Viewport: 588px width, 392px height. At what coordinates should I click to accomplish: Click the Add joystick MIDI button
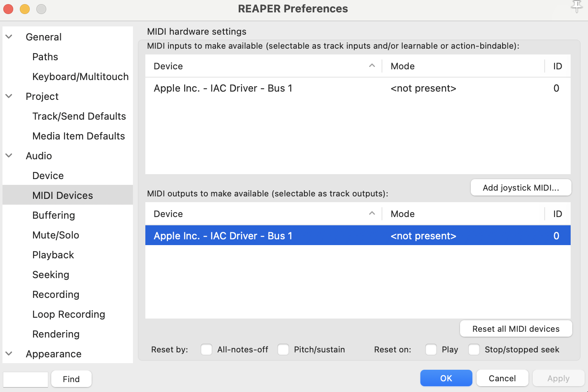click(521, 188)
